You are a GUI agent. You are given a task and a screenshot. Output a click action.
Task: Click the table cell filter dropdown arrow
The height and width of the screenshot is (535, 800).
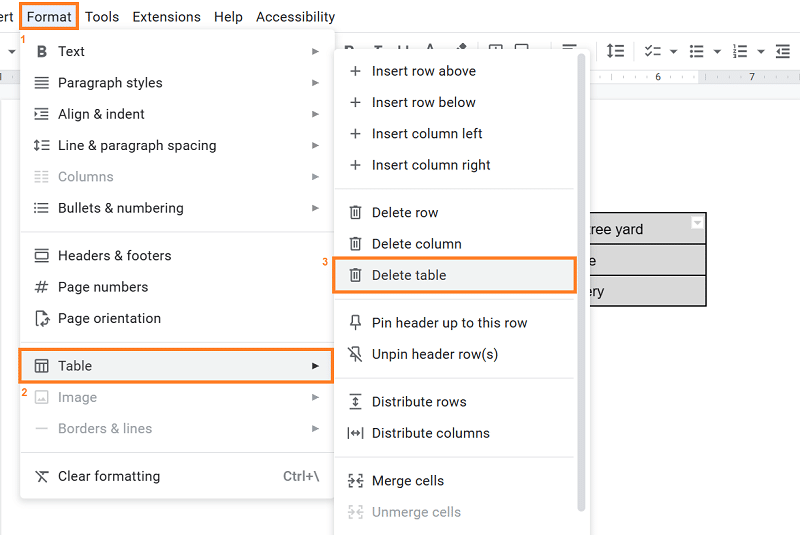[x=697, y=223]
